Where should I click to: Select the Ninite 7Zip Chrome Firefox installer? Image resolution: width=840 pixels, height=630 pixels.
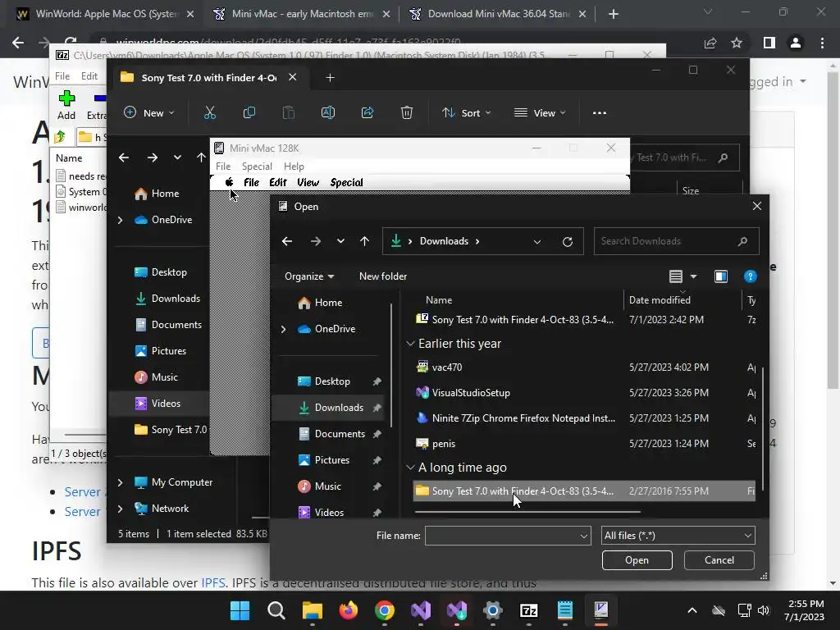coord(584,418)
